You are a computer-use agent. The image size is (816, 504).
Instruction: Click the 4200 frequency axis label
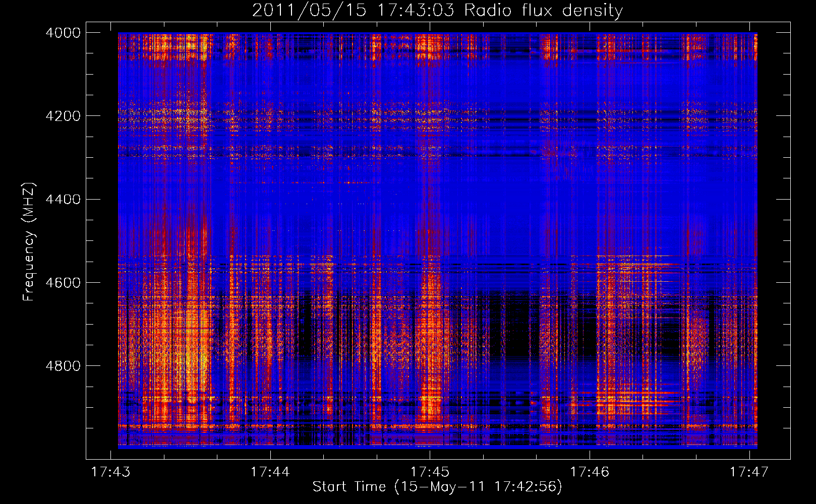(63, 116)
